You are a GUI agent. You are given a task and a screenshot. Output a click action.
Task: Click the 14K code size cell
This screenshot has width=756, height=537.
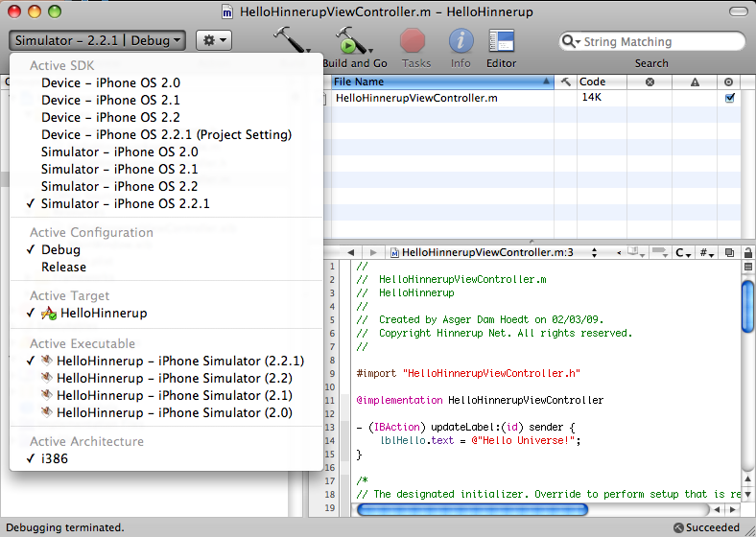(x=592, y=98)
